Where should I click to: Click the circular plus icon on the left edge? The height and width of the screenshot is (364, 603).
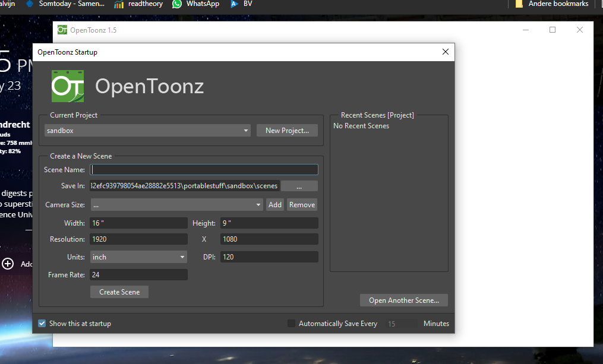tap(7, 264)
